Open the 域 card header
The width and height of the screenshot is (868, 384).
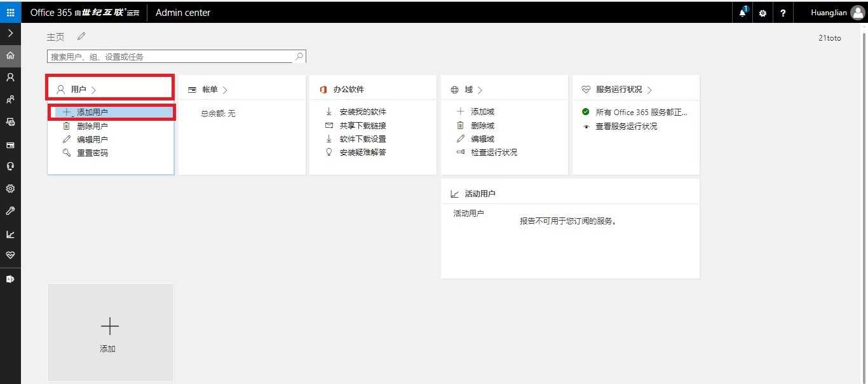[x=504, y=90]
